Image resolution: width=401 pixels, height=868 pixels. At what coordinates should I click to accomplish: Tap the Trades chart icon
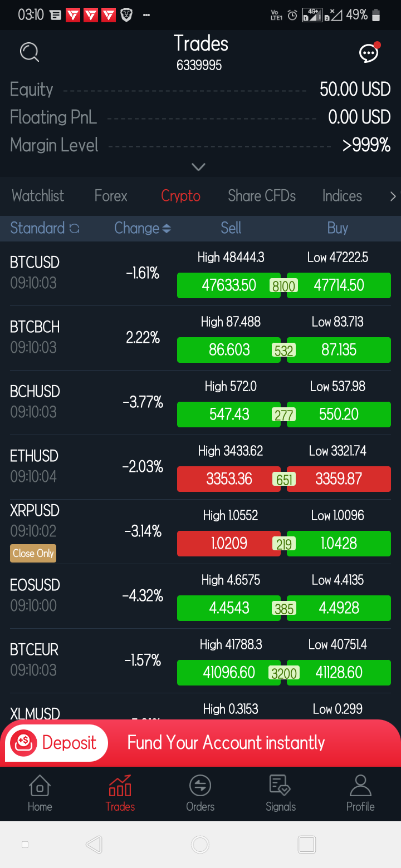pyautogui.click(x=120, y=786)
